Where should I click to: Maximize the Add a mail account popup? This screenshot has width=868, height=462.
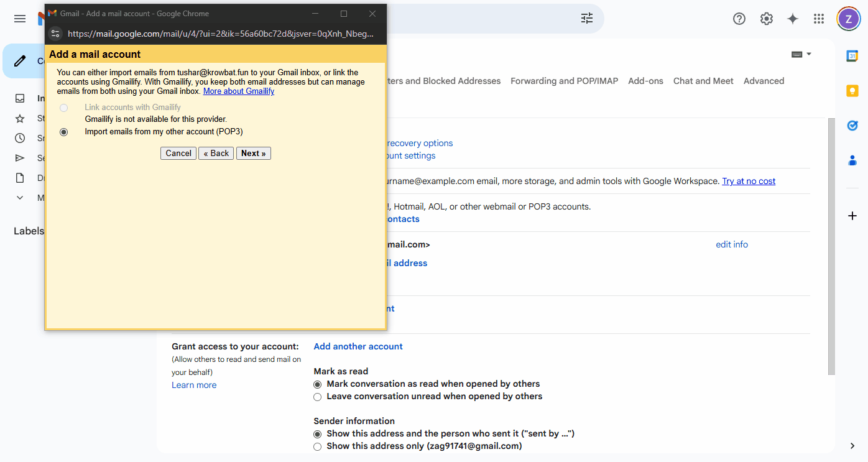coord(344,14)
